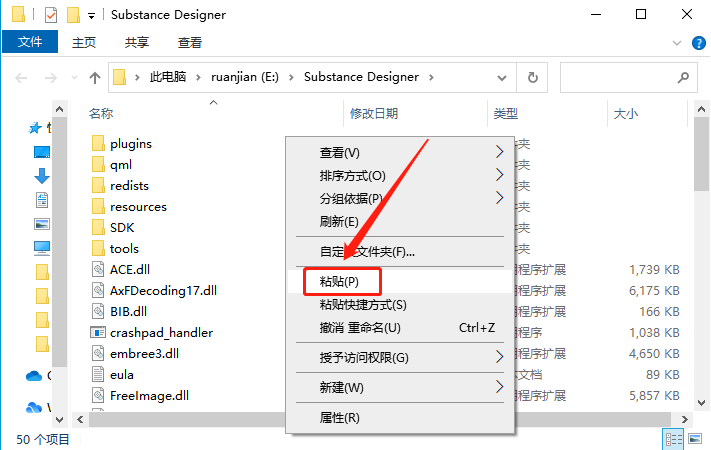Select the resources folder icon

coord(98,206)
